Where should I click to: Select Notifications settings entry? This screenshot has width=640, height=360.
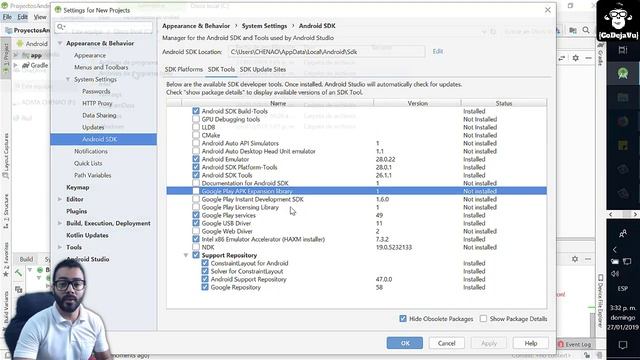click(91, 151)
